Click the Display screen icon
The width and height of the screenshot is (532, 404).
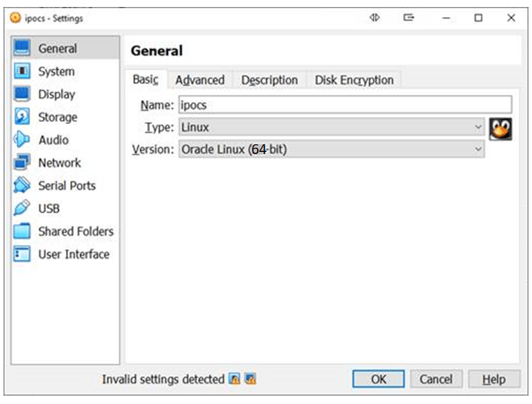coord(22,94)
